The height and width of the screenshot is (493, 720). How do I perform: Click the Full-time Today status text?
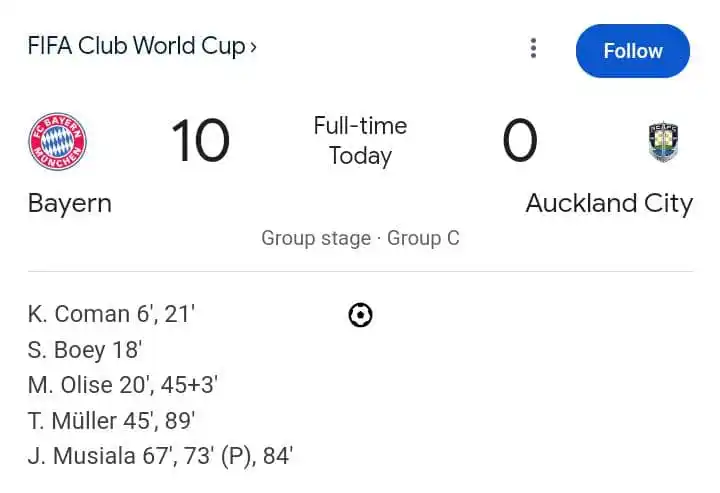click(360, 140)
